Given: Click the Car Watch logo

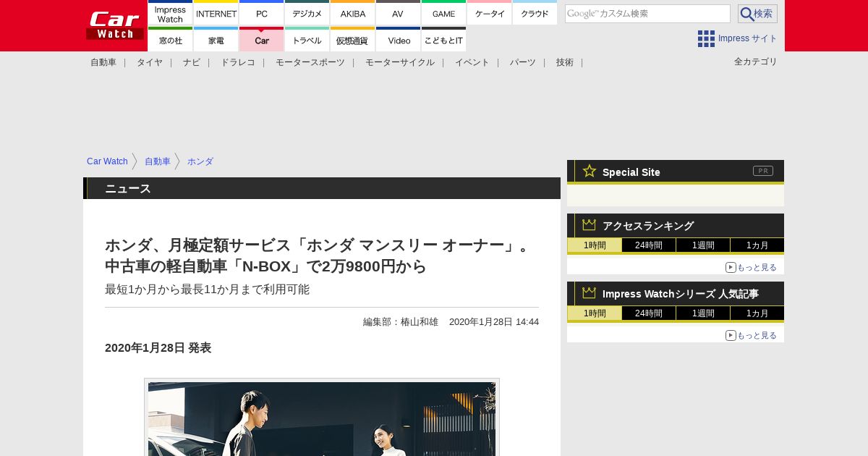Looking at the screenshot, I should (115, 25).
